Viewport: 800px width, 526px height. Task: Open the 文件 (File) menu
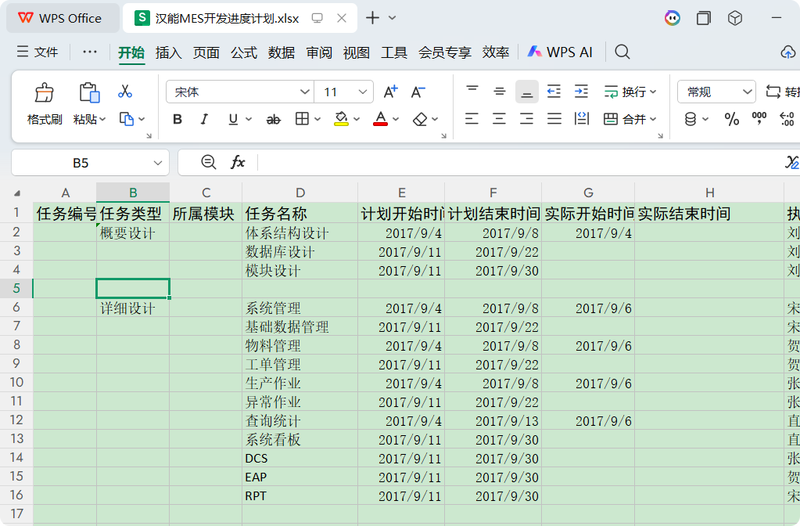click(37, 52)
